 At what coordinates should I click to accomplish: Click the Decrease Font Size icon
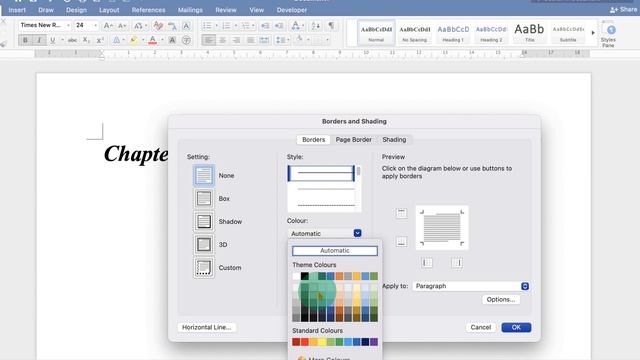pos(122,26)
